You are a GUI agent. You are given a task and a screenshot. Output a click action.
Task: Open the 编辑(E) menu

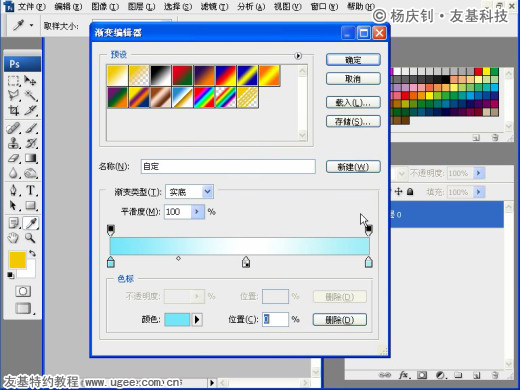point(68,6)
